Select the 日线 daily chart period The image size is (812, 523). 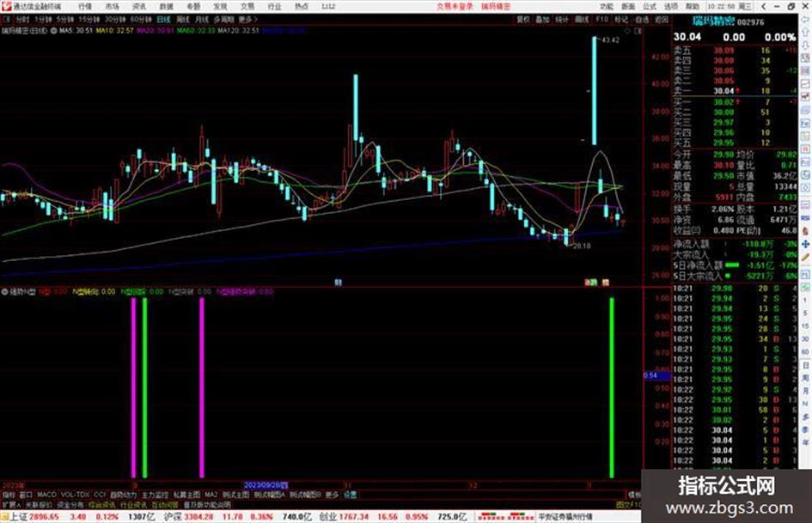click(x=163, y=19)
